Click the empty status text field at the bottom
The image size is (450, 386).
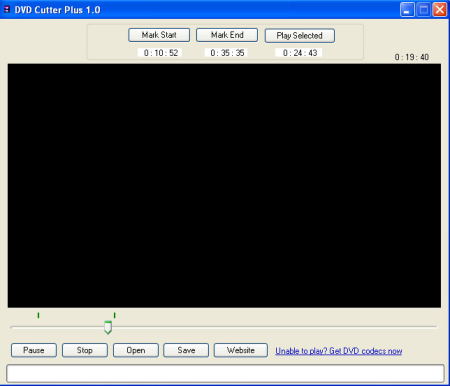coord(225,373)
